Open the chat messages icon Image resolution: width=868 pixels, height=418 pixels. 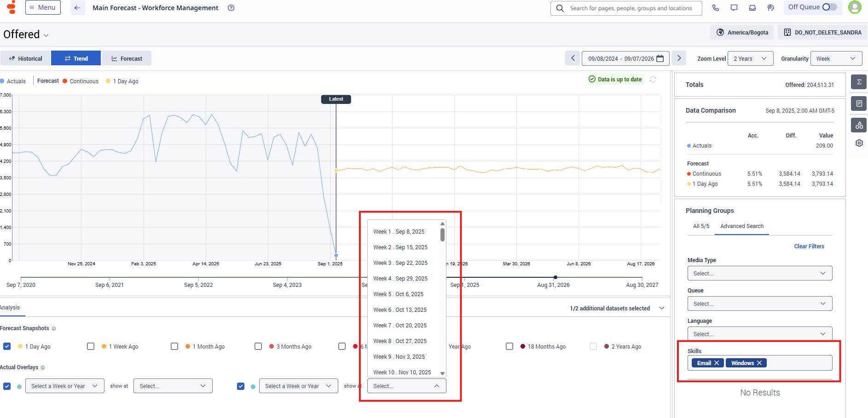734,8
